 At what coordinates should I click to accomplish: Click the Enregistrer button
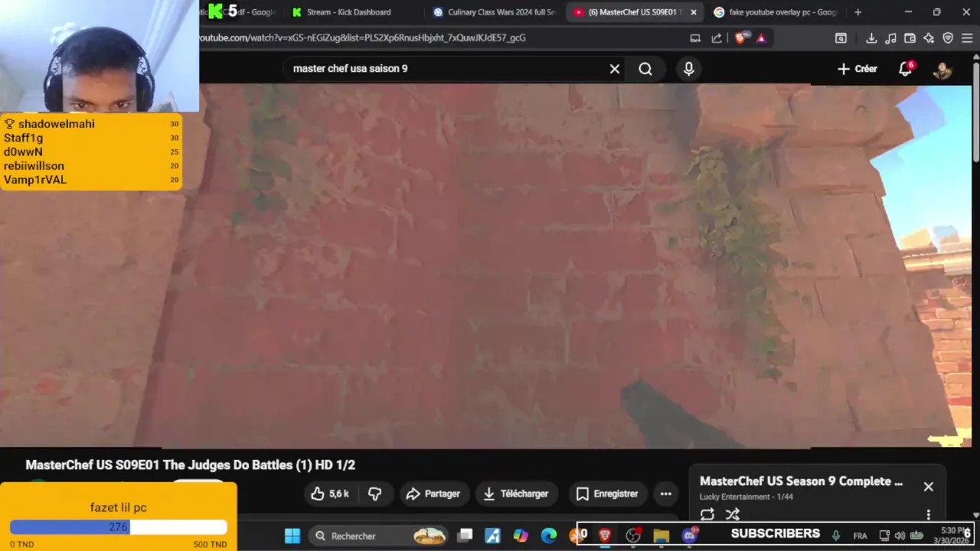[x=606, y=494]
